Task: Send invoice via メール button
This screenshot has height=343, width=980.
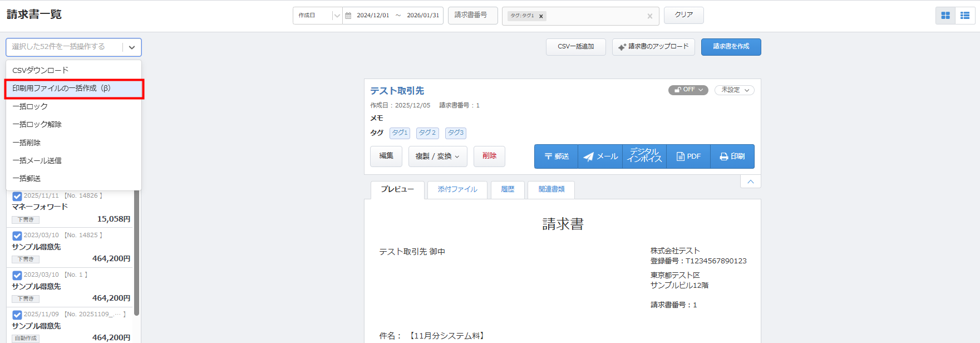Action: coord(600,156)
